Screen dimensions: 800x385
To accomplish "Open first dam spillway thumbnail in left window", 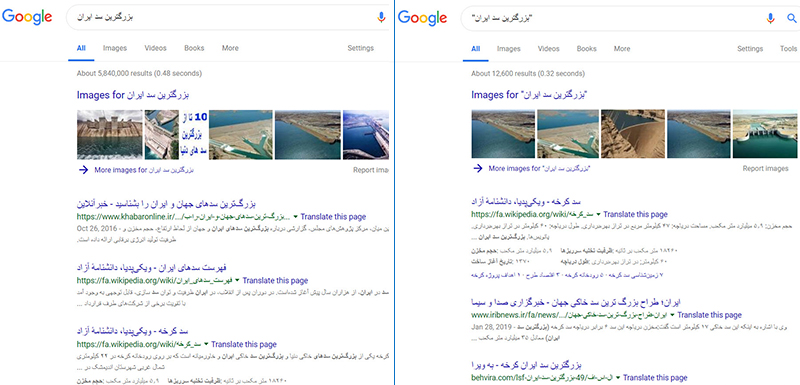I will 110,135.
